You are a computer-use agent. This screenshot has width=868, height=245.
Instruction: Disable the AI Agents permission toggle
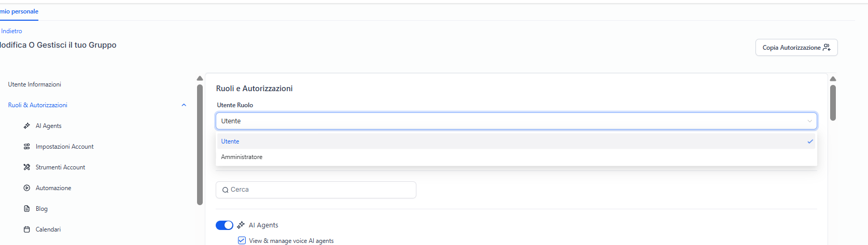click(x=225, y=225)
